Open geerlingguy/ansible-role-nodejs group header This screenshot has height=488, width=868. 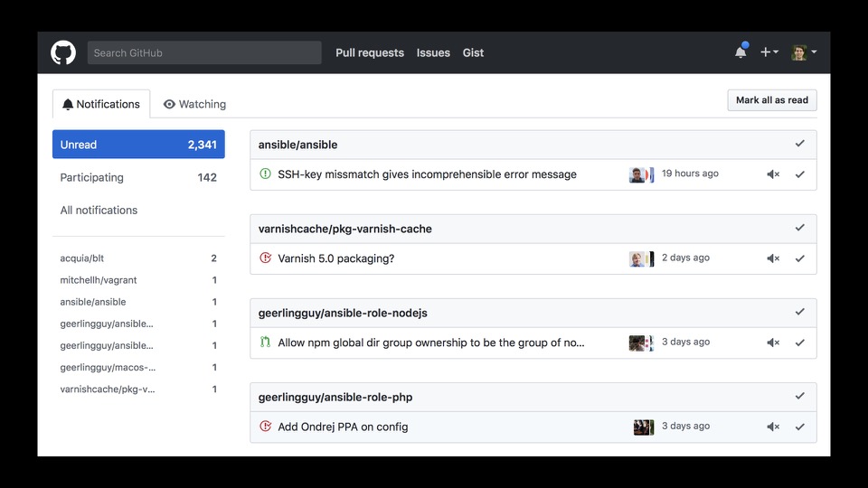pyautogui.click(x=343, y=313)
